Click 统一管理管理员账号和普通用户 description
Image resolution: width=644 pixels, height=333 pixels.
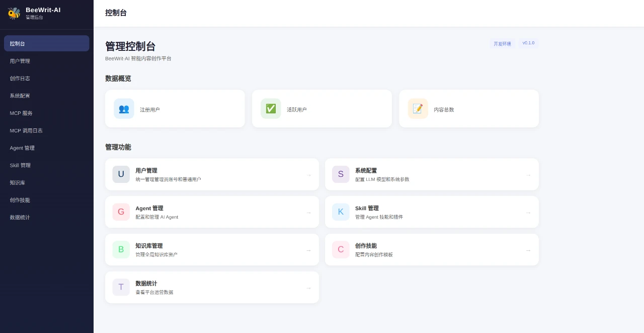tap(168, 179)
